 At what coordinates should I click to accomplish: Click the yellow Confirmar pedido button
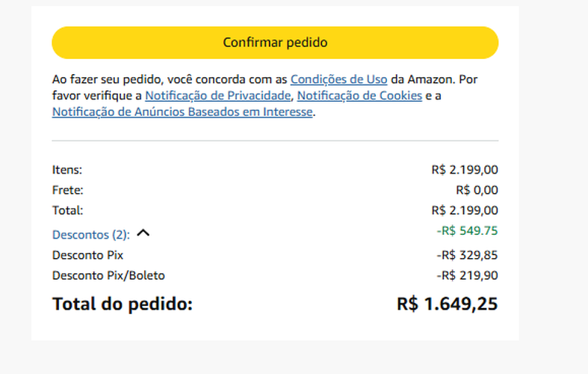pyautogui.click(x=275, y=43)
